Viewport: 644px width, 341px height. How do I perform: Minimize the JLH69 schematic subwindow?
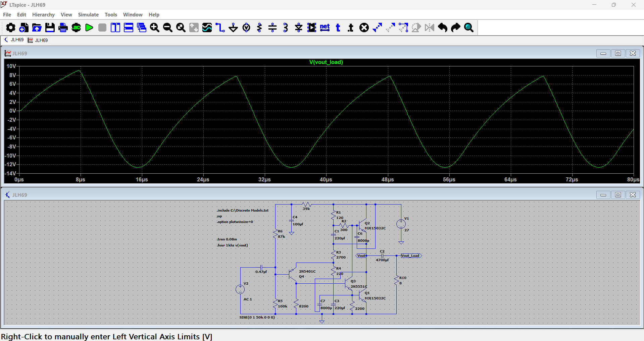coord(603,195)
